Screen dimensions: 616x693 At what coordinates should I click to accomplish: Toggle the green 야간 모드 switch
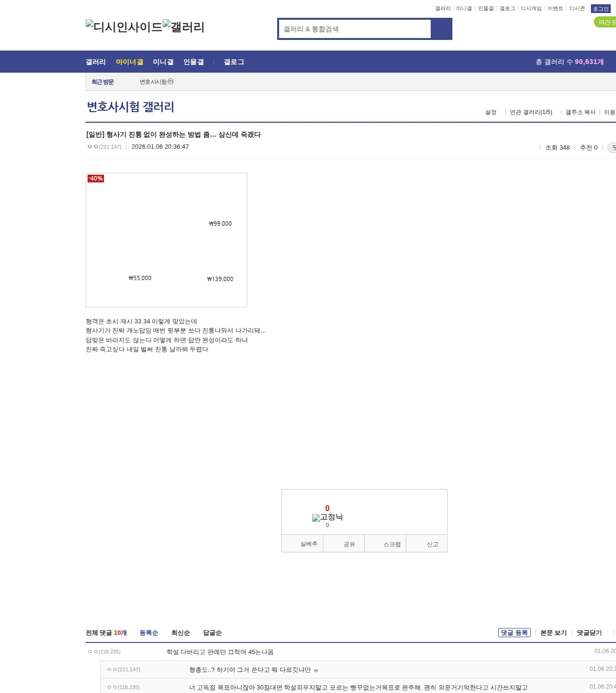[605, 22]
